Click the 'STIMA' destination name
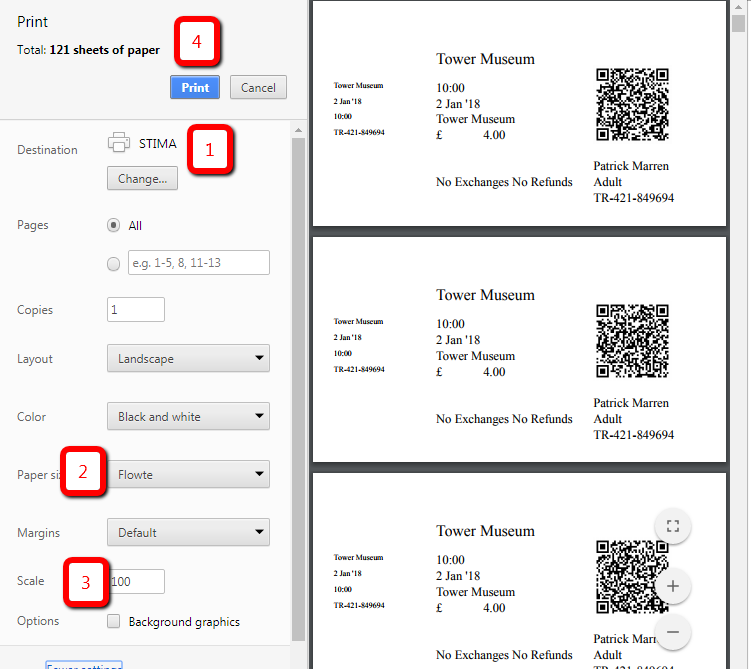 [158, 144]
